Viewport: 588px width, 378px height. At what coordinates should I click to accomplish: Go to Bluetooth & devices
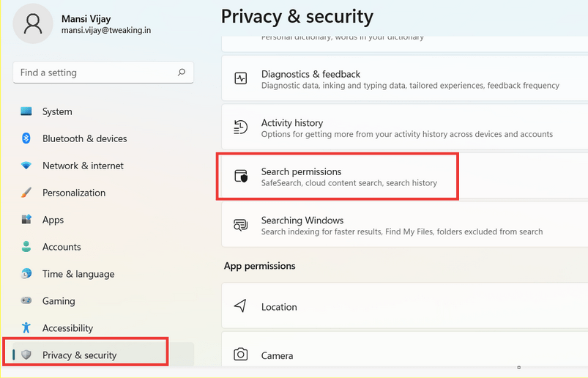[103, 138]
